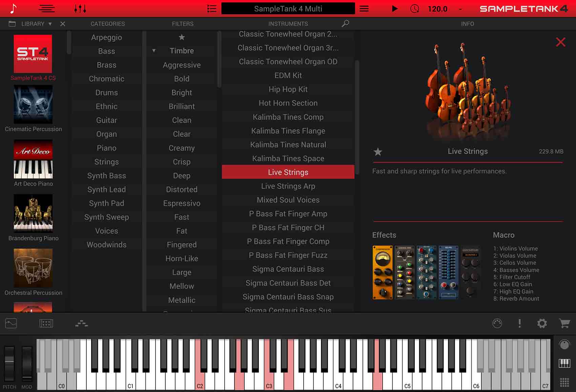Load the P Bass Fat Finger Fuzz instrument
This screenshot has height=392, width=576.
pyautogui.click(x=288, y=255)
